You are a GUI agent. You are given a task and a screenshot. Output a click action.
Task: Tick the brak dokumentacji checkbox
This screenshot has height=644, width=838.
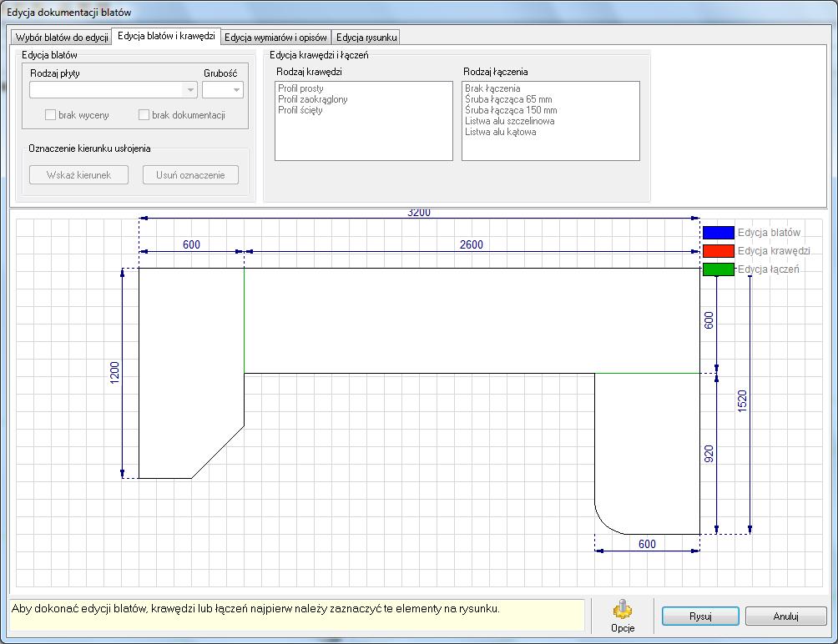tap(144, 115)
